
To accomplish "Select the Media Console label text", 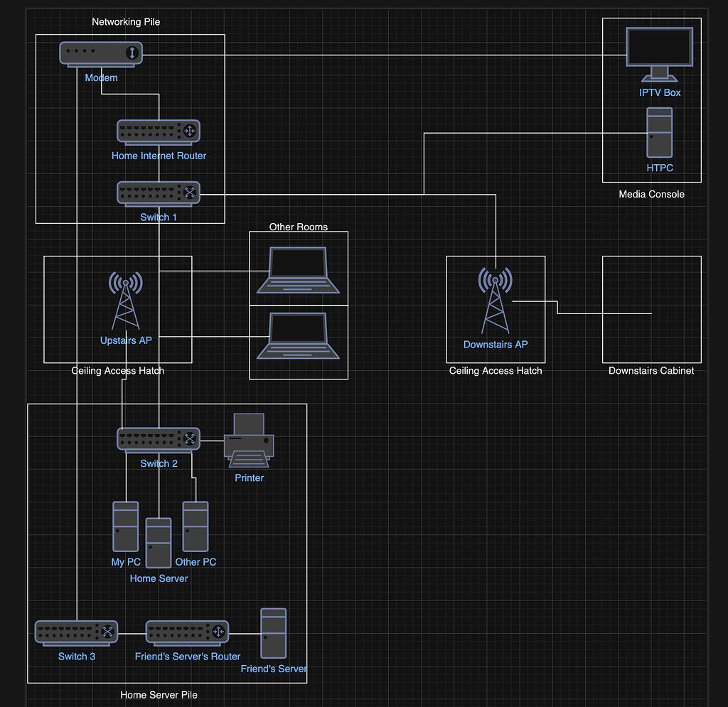I will (x=651, y=194).
